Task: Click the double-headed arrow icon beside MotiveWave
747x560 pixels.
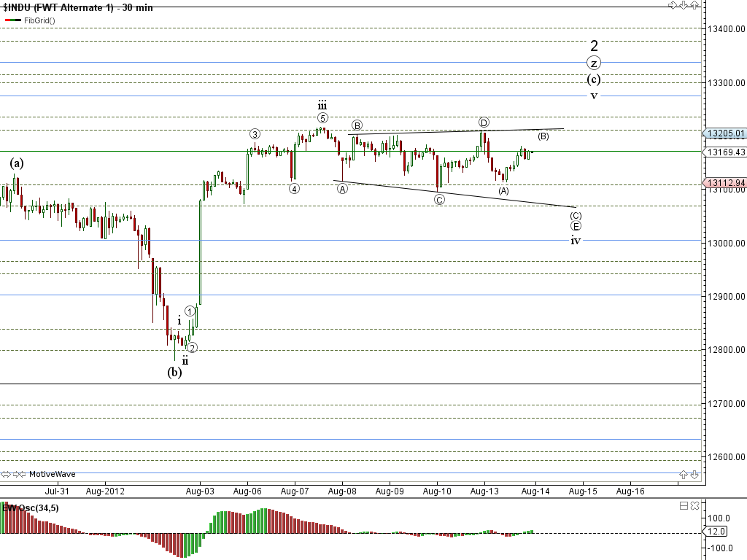Action: click(7, 474)
